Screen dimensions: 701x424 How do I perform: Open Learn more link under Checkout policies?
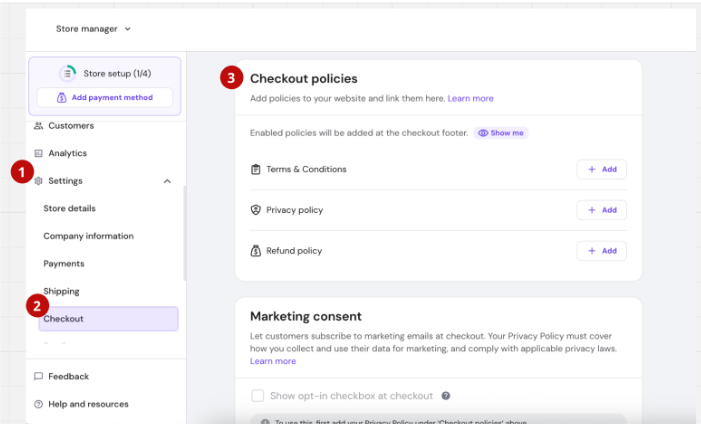[x=470, y=99]
